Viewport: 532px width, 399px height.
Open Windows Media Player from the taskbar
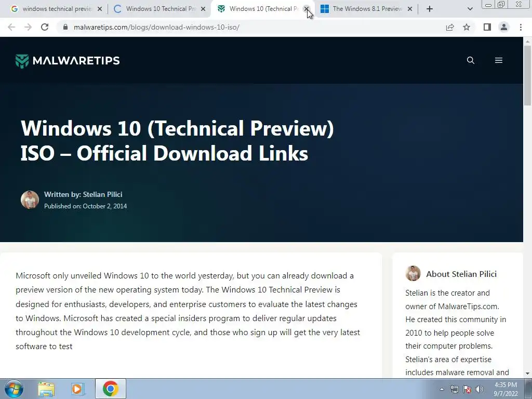point(78,389)
